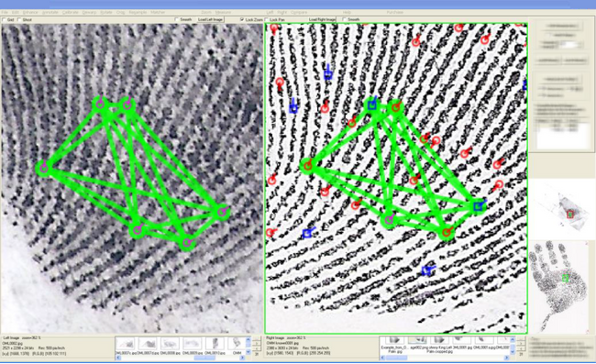Click the left thumbnail strip's horizontal scrollbar thumb
Viewport: 596px width, 364px height.
[204, 358]
